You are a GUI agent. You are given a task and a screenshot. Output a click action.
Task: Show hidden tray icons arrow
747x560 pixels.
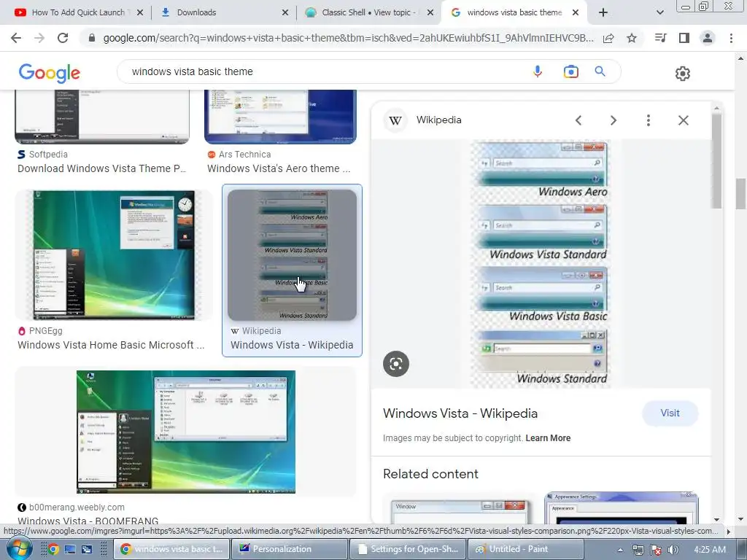click(x=620, y=550)
